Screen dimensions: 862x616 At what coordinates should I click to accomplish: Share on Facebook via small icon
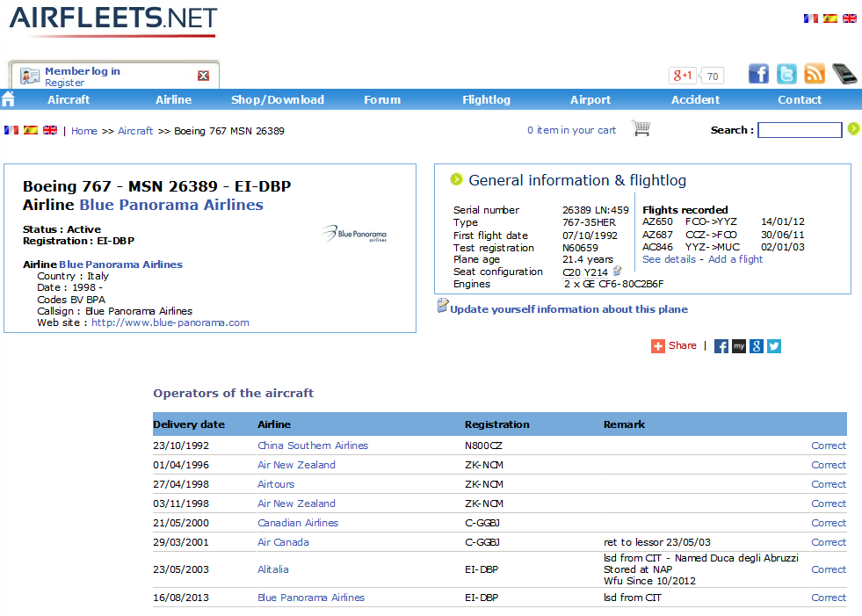(x=721, y=346)
